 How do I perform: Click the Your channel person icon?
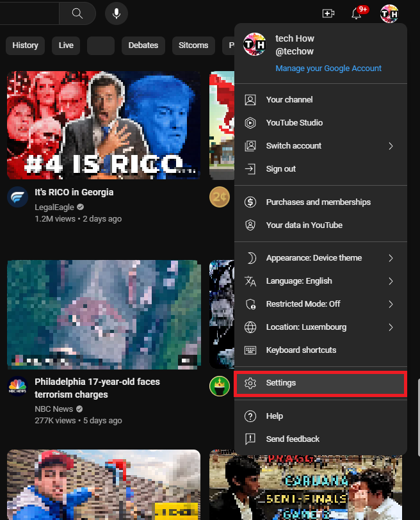click(x=250, y=100)
